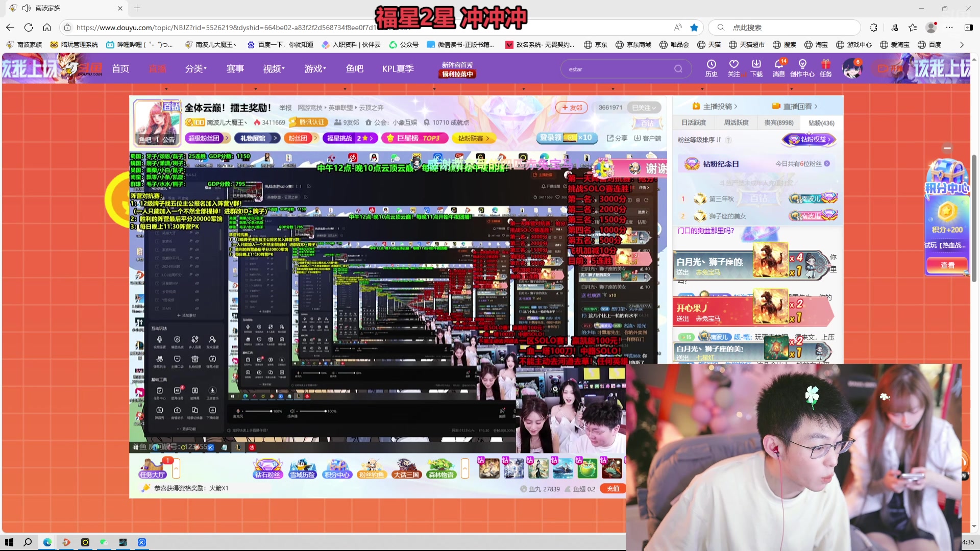Expand the arrow beside 任务大厅
The image size is (980, 551).
pyautogui.click(x=176, y=468)
